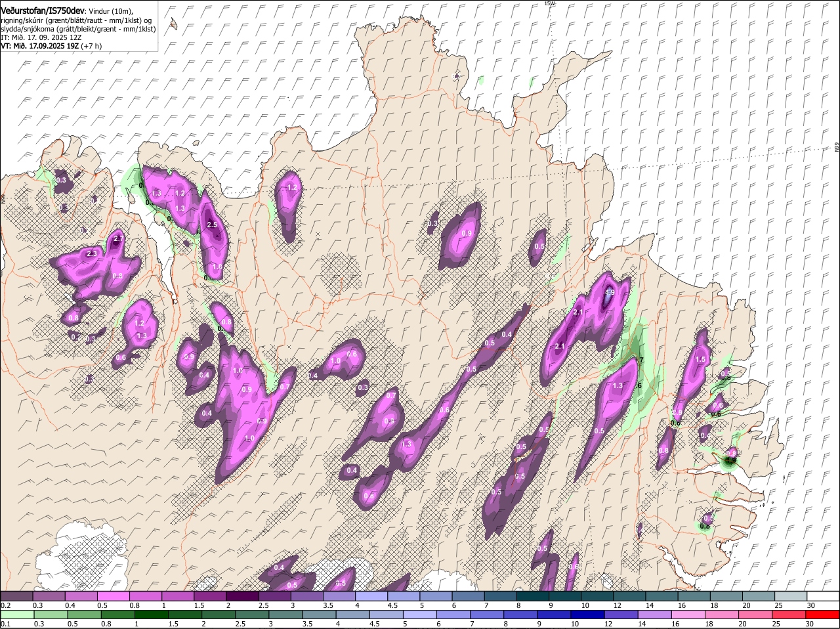Screen dimensions: 840x629
Task: Pick upper scale swatch between 0.4 and 0.5
Action: (x=81, y=596)
